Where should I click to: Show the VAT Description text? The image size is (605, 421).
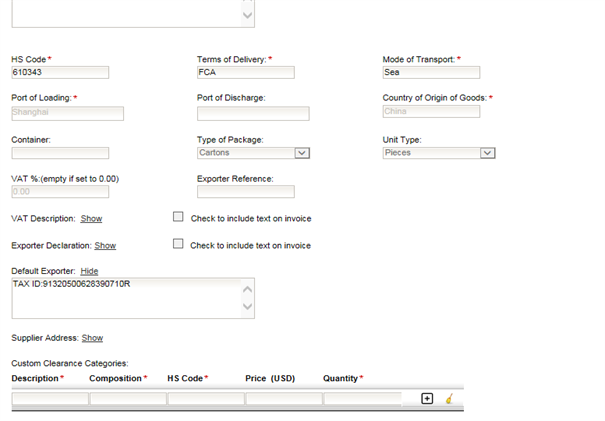click(91, 218)
